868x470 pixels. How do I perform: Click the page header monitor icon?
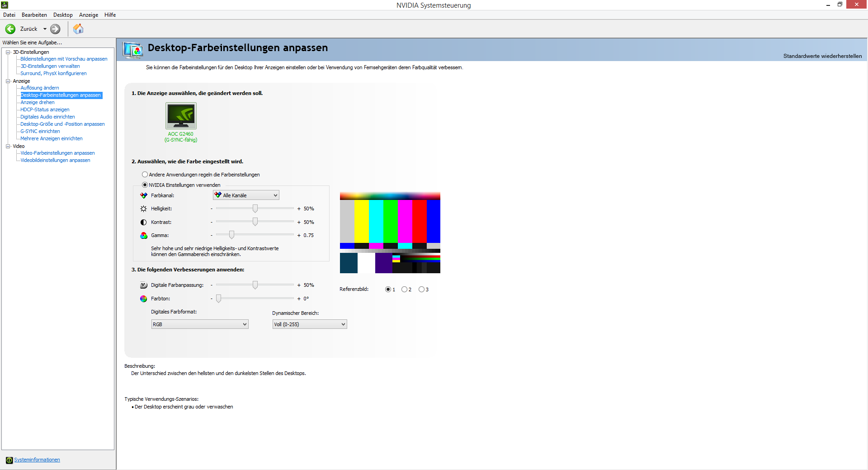tap(133, 50)
